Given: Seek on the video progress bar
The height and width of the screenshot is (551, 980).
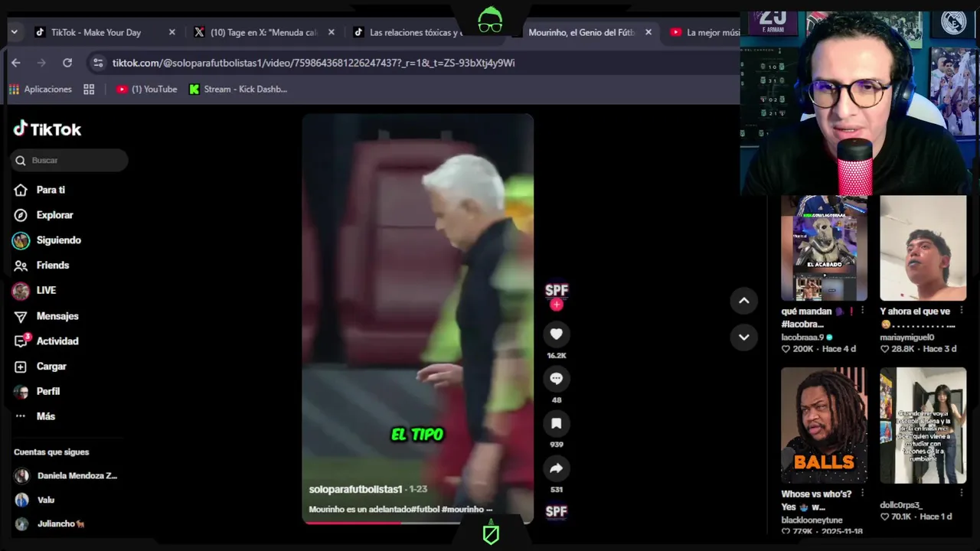Looking at the screenshot, I should point(417,523).
